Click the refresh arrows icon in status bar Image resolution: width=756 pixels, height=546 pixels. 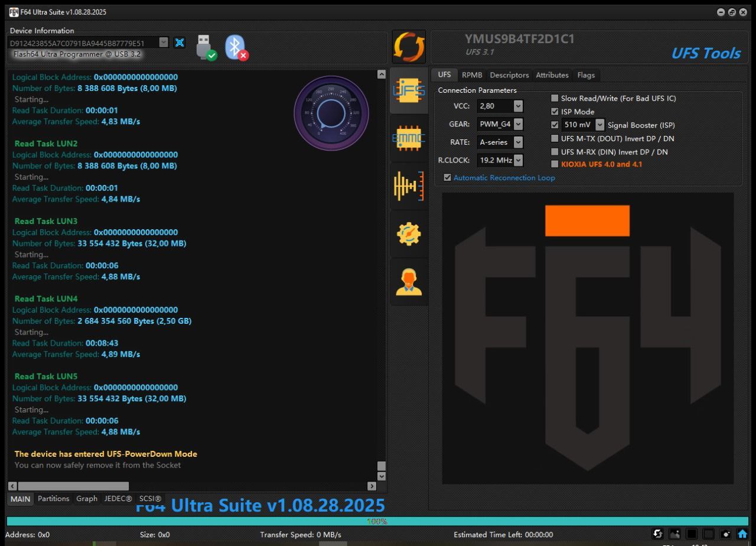tap(658, 534)
